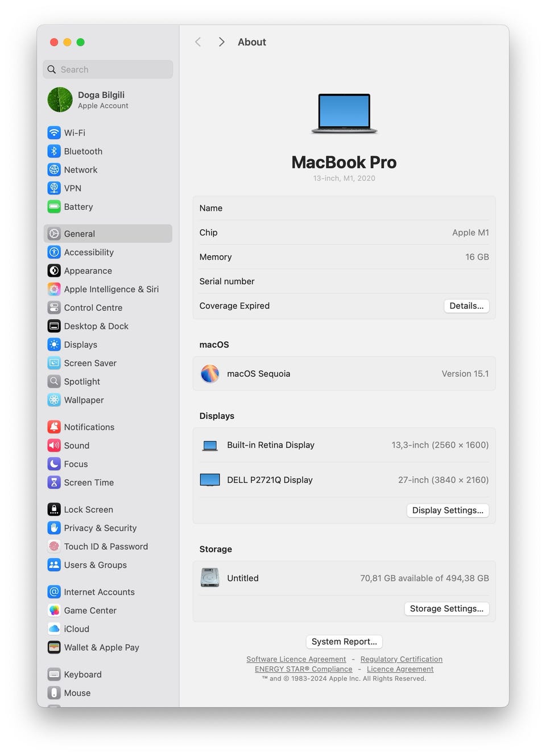
Task: Open Lock Screen icon
Action: coord(54,509)
